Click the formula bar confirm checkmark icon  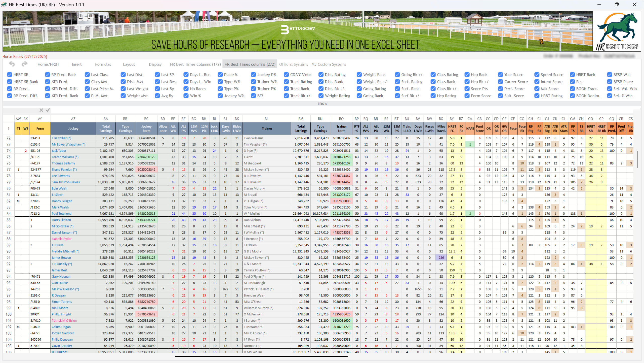coord(48,110)
